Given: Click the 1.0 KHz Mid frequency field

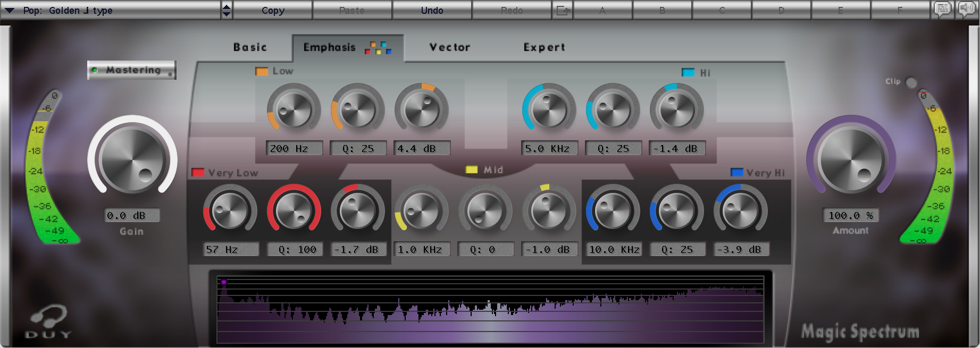Looking at the screenshot, I should click(x=422, y=249).
